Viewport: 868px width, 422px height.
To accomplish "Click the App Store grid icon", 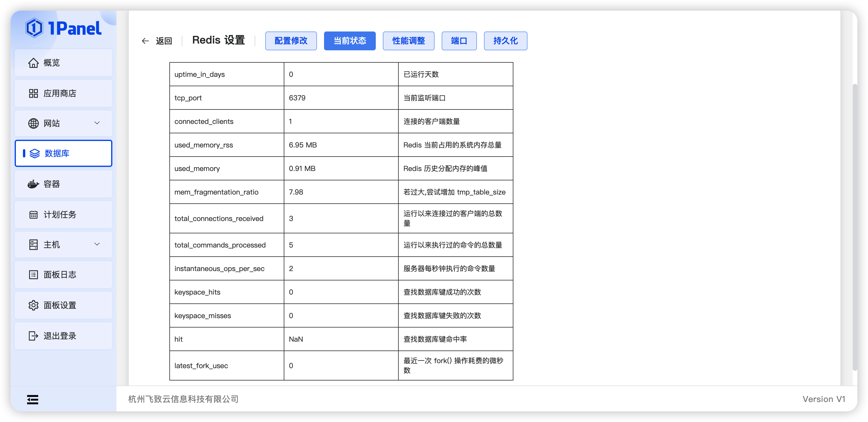I will point(33,94).
